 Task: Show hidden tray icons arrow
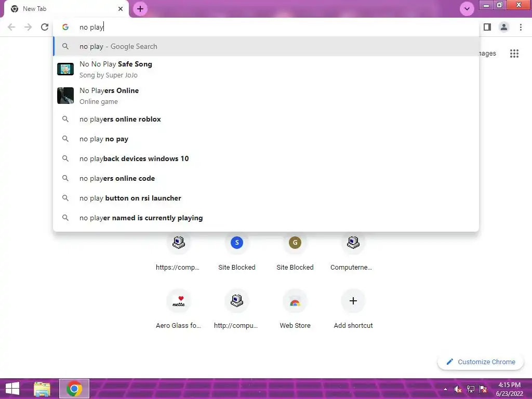click(445, 389)
